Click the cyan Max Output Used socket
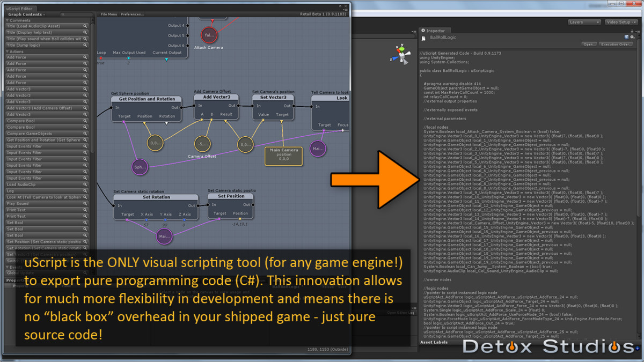Image resolution: width=644 pixels, height=362 pixels. pyautogui.click(x=129, y=58)
